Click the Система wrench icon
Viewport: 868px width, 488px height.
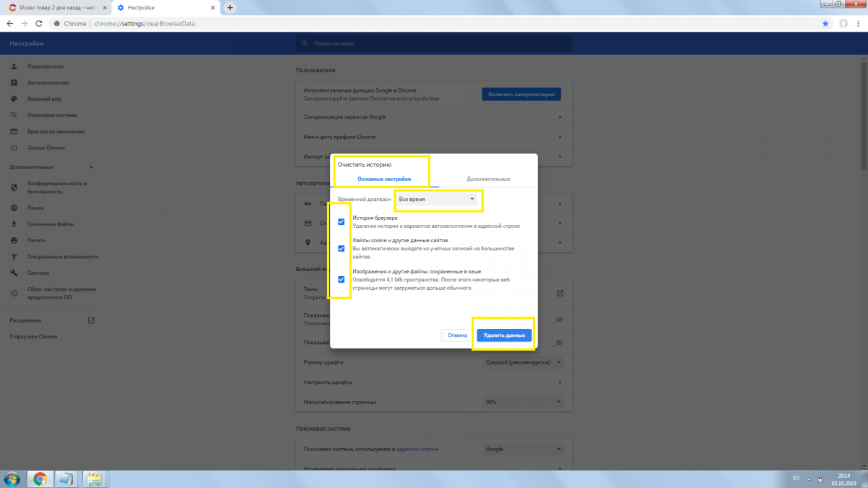point(14,273)
